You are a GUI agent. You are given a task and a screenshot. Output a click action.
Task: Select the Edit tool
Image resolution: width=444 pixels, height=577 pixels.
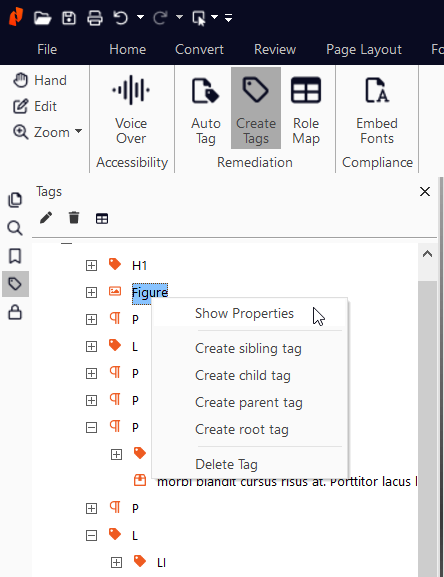pyautogui.click(x=35, y=106)
